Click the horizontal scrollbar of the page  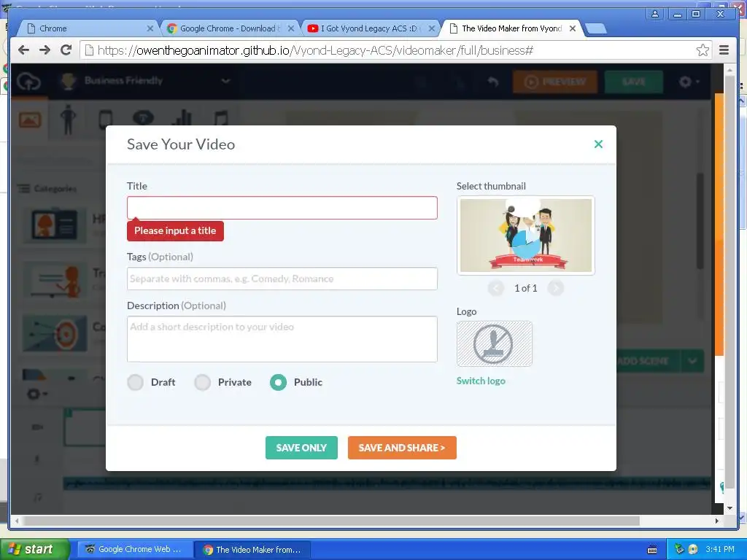(x=332, y=521)
